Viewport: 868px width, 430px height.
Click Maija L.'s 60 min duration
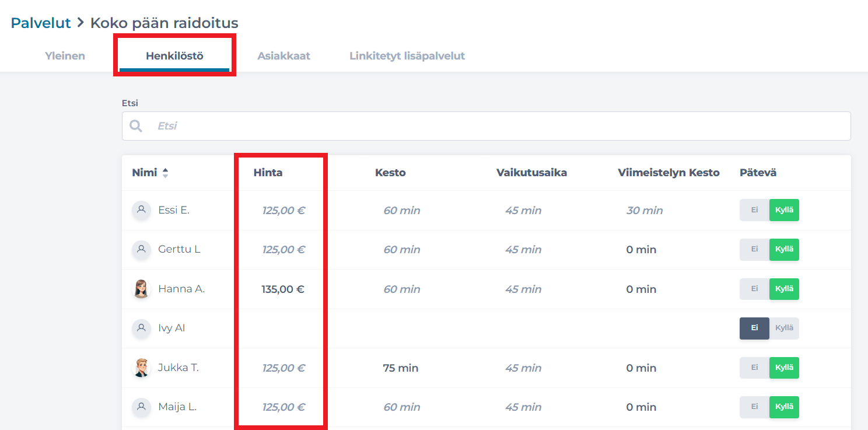point(402,407)
